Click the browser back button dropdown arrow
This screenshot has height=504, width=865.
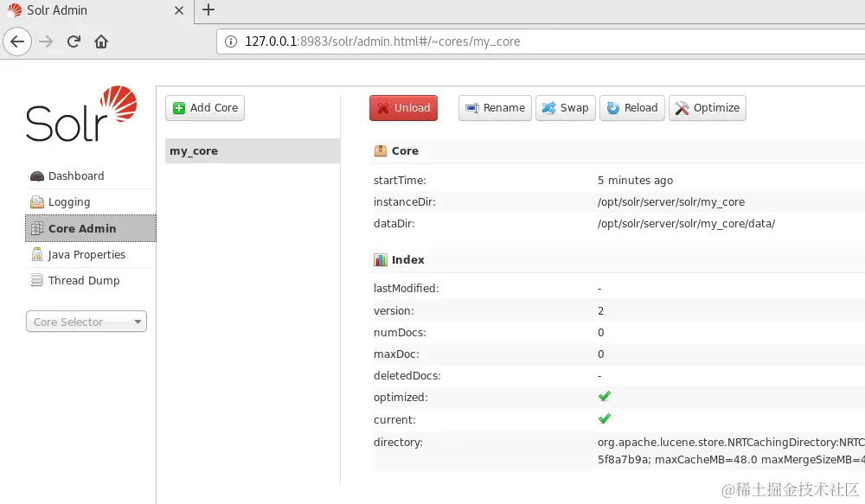click(x=17, y=41)
